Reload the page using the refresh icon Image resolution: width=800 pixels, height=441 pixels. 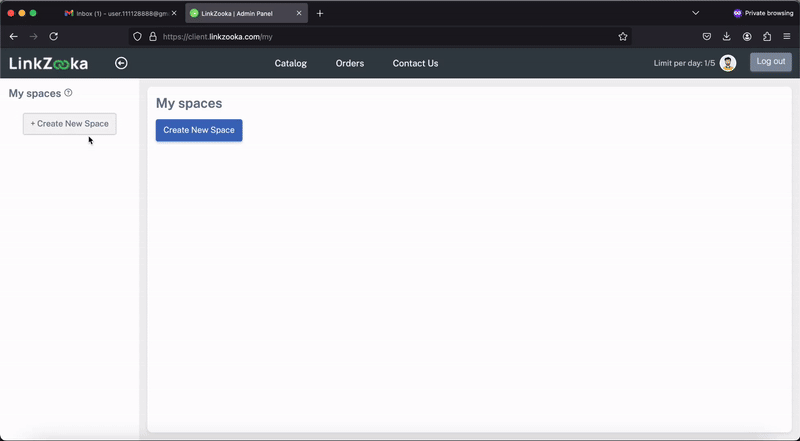point(54,37)
